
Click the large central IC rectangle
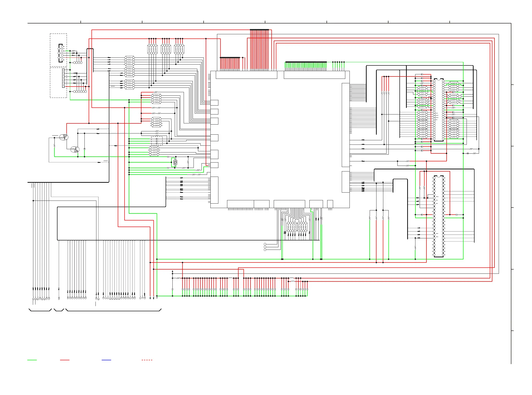pos(280,139)
